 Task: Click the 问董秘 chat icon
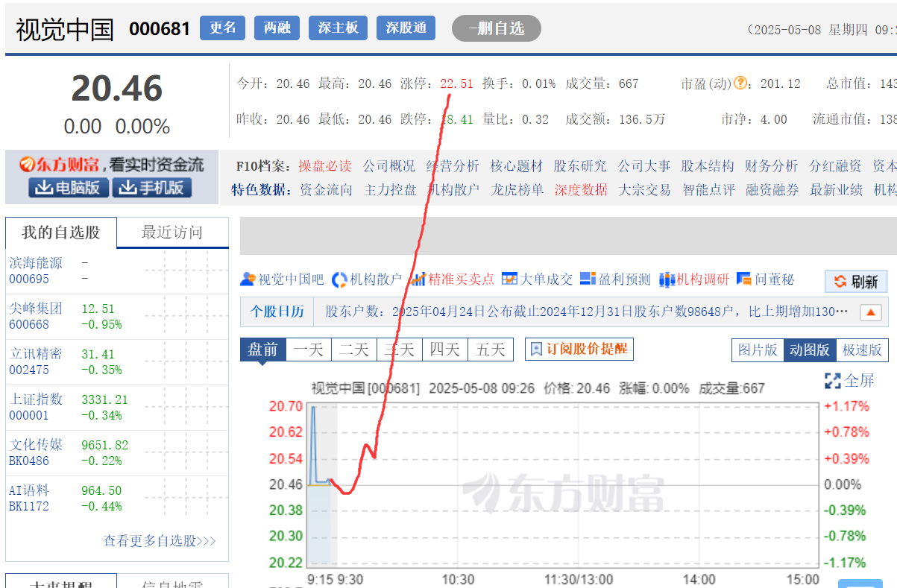(x=743, y=279)
